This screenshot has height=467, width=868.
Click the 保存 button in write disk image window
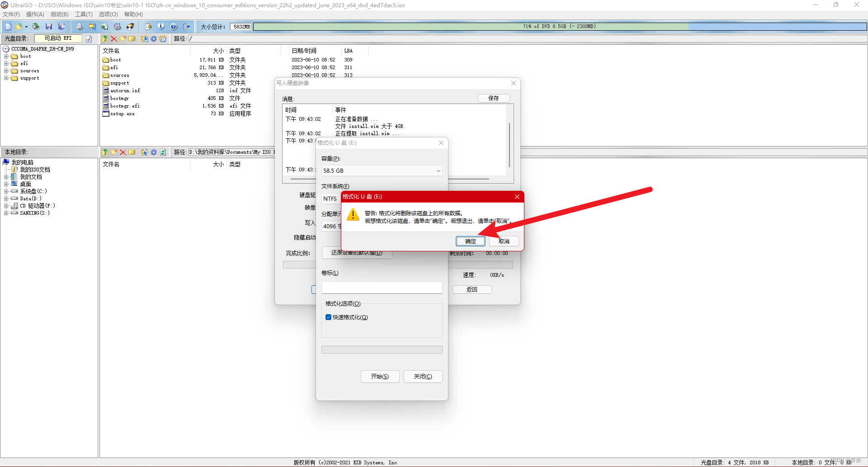(x=494, y=98)
